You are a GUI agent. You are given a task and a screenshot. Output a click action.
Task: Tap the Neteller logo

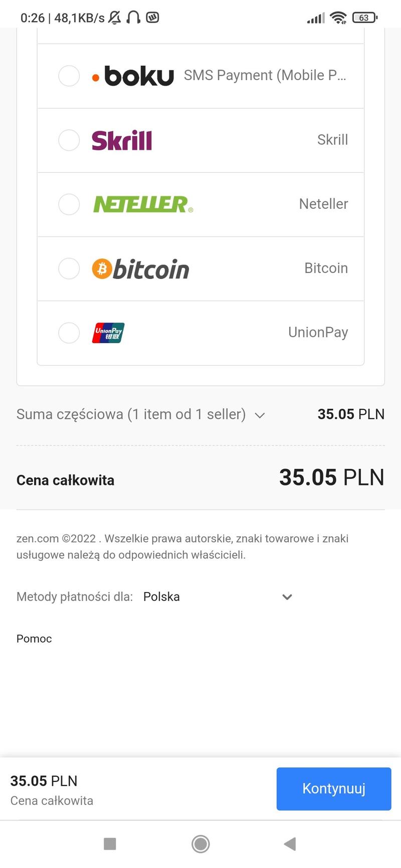click(143, 204)
